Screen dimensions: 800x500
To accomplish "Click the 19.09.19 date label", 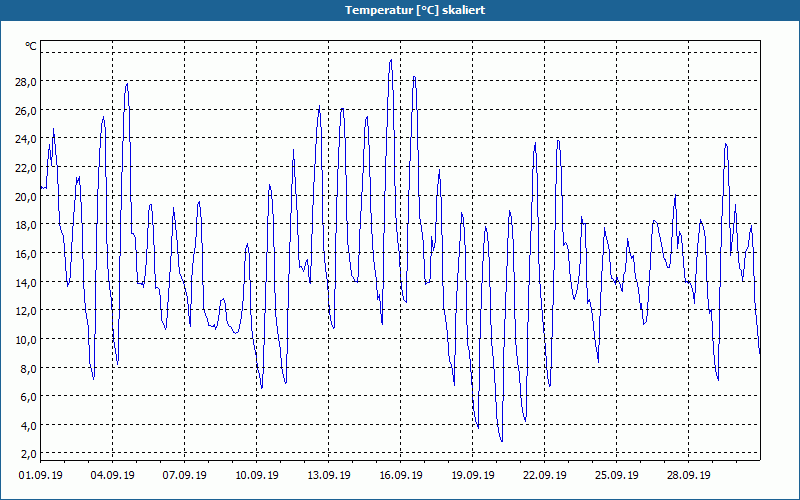I will click(x=472, y=475).
